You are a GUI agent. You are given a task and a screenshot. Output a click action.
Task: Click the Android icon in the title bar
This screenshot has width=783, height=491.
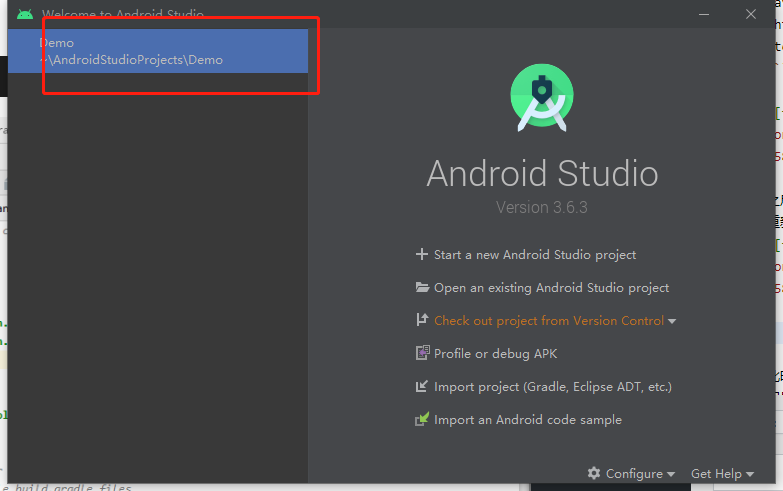[x=25, y=15]
